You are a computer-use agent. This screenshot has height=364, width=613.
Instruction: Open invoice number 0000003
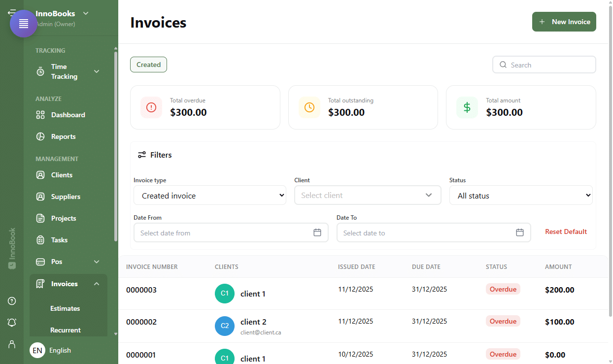point(141,290)
